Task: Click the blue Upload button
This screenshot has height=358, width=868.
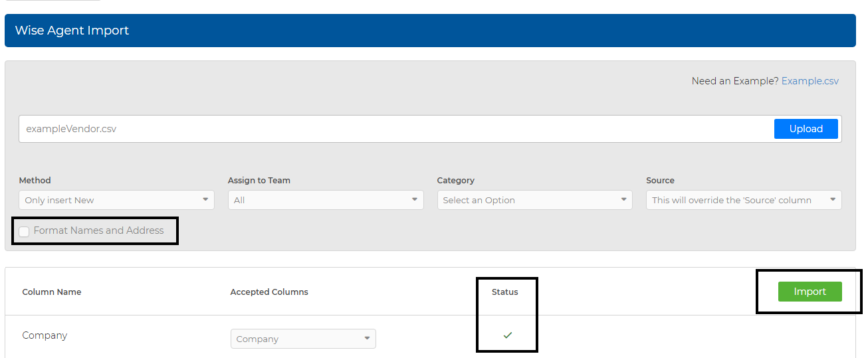Action: [806, 129]
